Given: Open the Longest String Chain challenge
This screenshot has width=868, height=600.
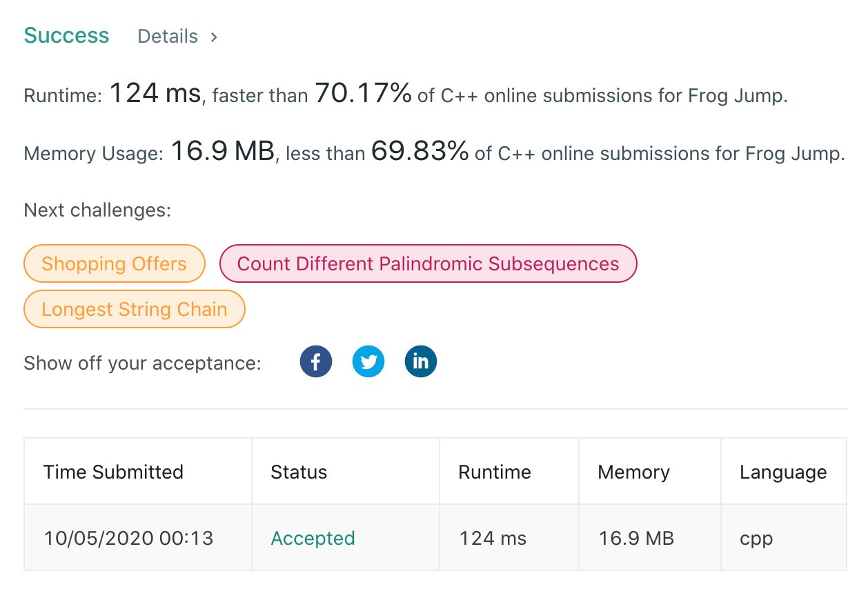Looking at the screenshot, I should pyautogui.click(x=134, y=309).
